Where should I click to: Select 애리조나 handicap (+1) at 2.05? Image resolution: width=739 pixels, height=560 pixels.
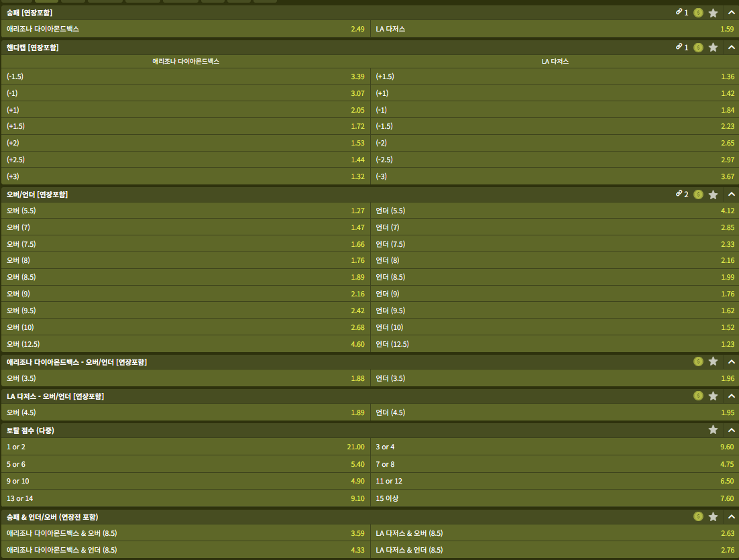click(186, 110)
